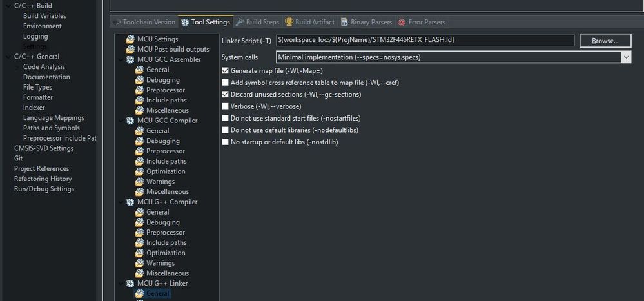644x301 pixels.
Task: Check Do not use default libraries
Action: coord(225,130)
